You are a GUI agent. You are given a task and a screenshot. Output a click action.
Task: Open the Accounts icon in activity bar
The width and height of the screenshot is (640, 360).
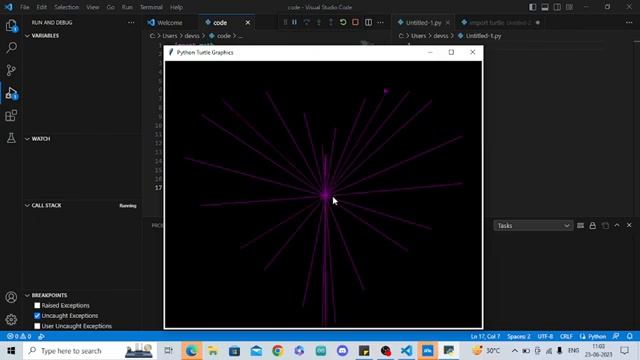pyautogui.click(x=11, y=297)
